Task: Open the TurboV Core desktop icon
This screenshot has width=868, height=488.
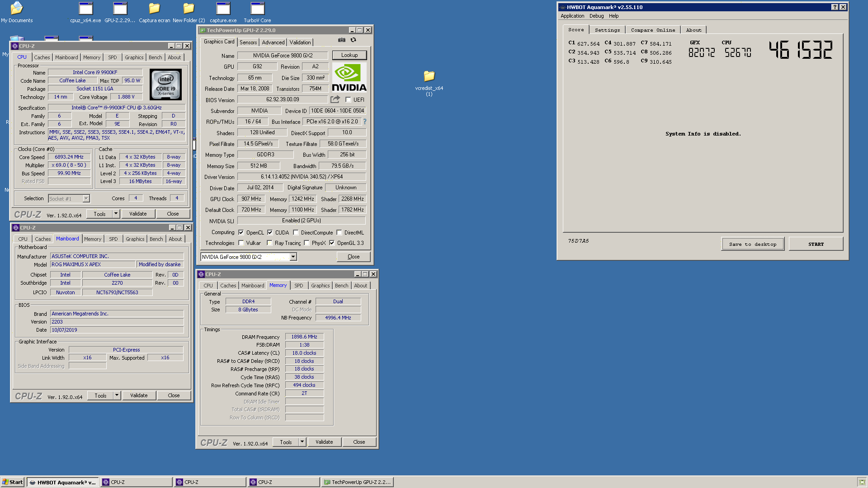Action: coord(257,12)
